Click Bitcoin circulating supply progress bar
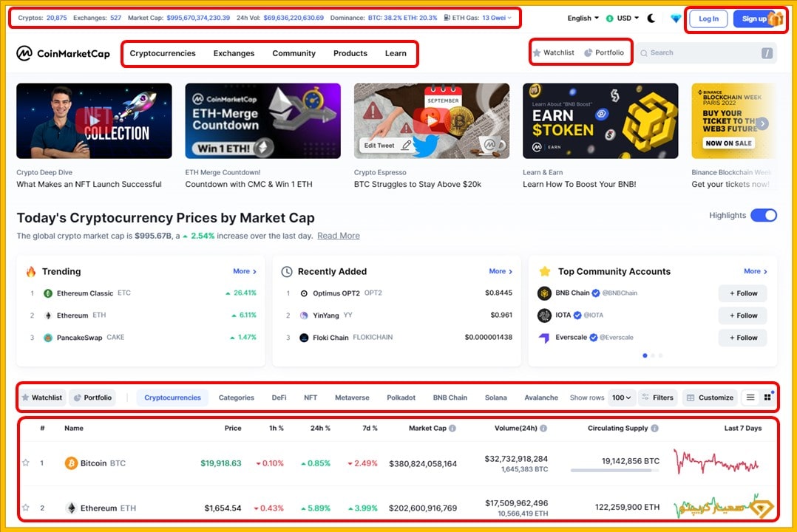The height and width of the screenshot is (532, 797). tap(615, 471)
